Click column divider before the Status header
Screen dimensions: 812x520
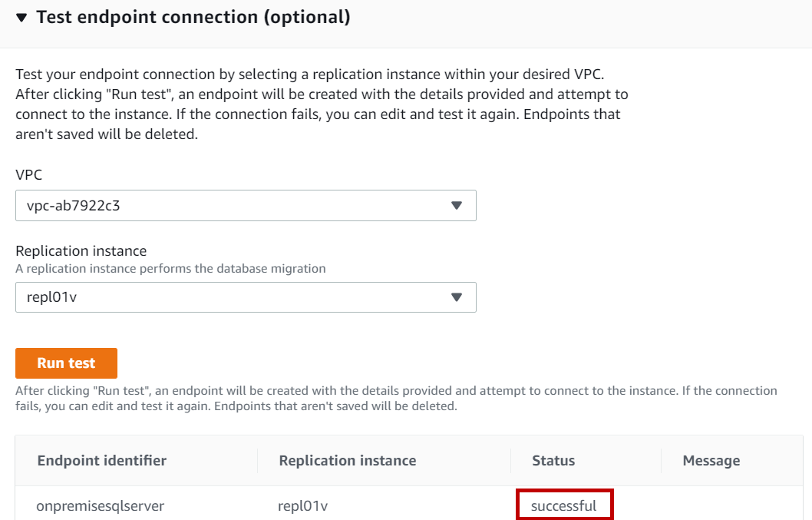click(x=510, y=461)
